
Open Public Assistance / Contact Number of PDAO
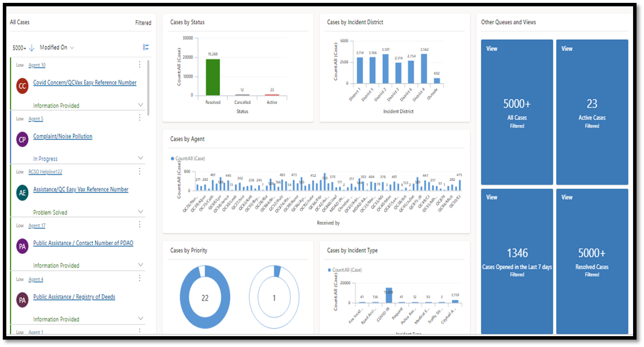(83, 243)
